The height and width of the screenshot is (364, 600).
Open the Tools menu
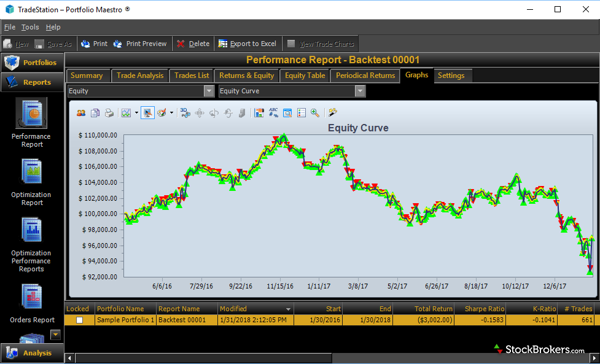click(30, 27)
